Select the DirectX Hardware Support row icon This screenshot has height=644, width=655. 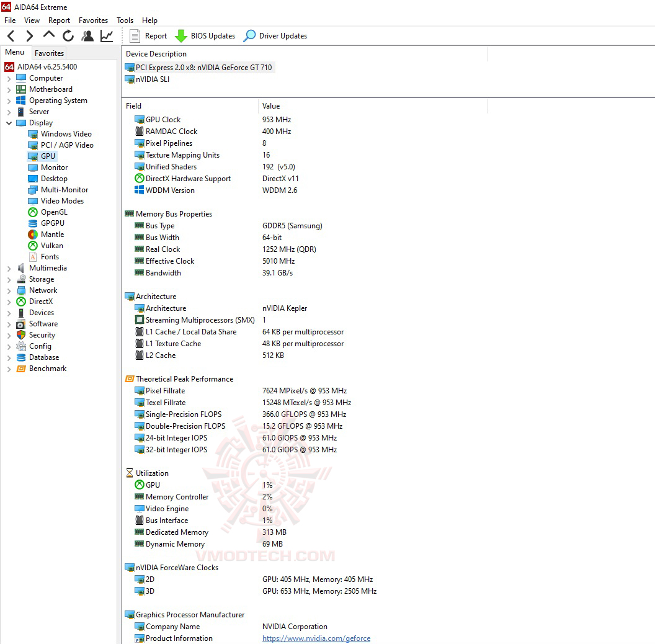pyautogui.click(x=140, y=179)
